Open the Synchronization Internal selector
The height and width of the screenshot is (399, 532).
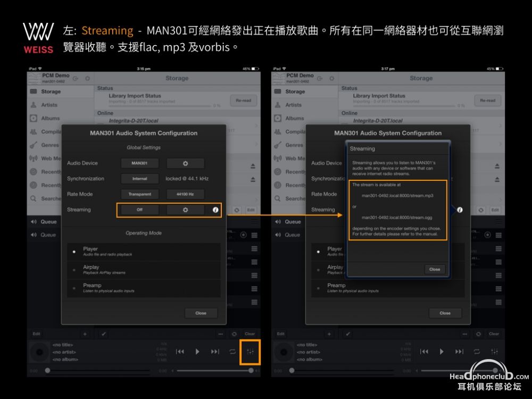(x=140, y=179)
